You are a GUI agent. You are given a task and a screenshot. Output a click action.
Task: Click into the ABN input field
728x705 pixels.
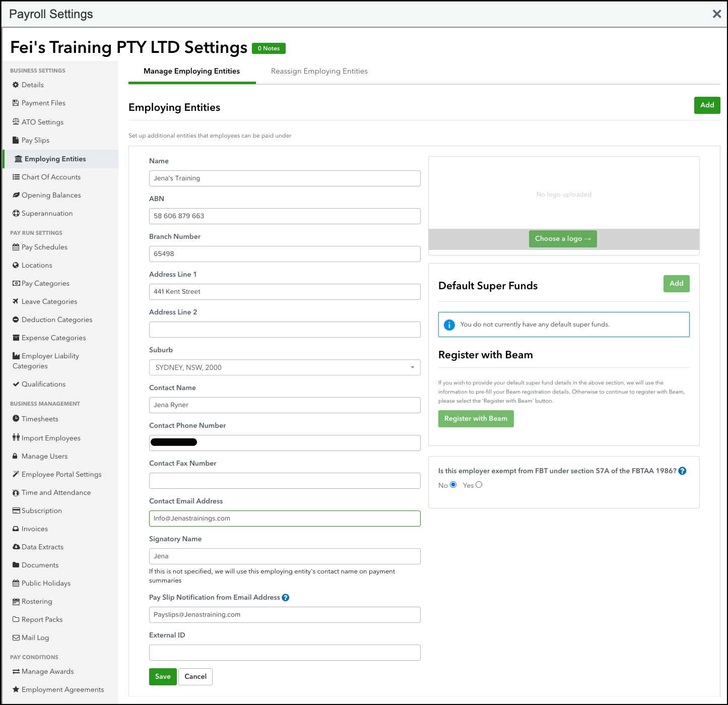(285, 216)
